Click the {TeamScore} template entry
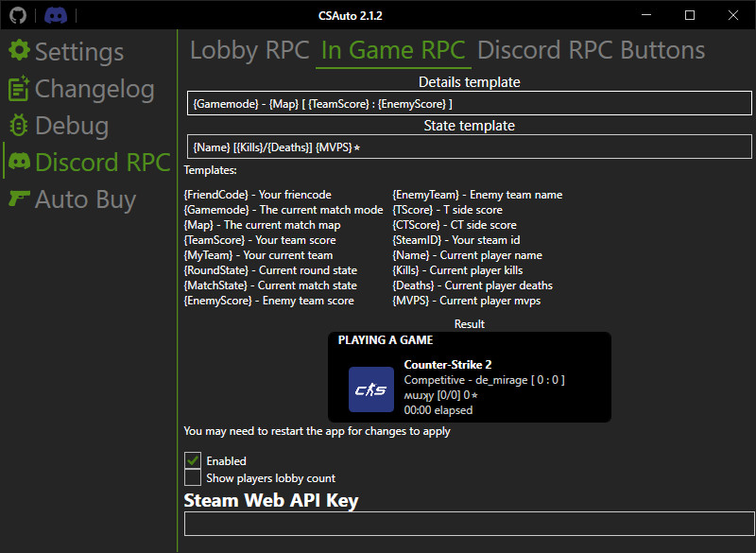This screenshot has height=553, width=756. click(x=260, y=239)
